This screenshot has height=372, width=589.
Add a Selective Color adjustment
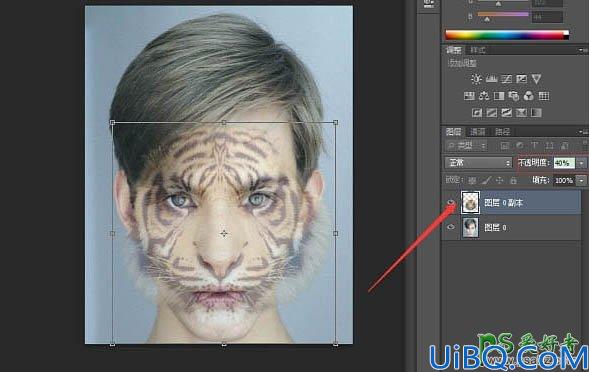coord(521,113)
